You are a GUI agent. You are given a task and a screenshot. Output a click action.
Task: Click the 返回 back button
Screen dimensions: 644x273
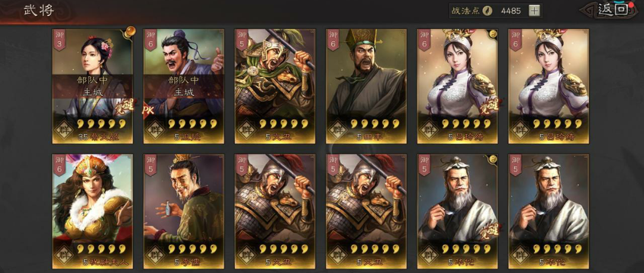pyautogui.click(x=612, y=10)
